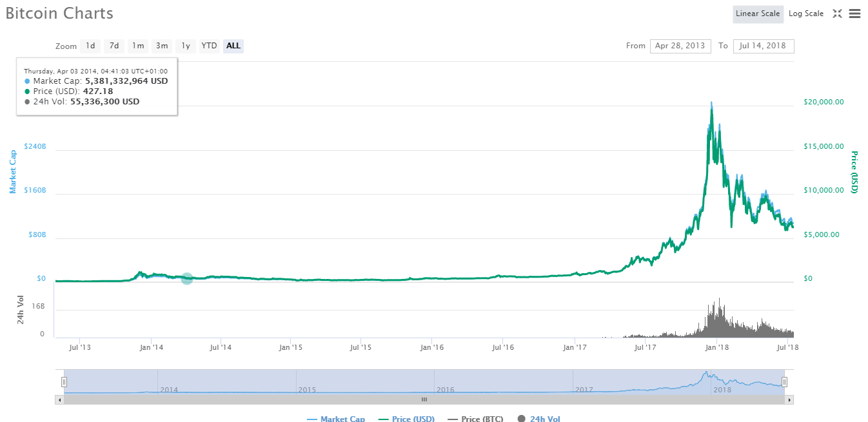Click the Jul '15 x-axis label

361,348
